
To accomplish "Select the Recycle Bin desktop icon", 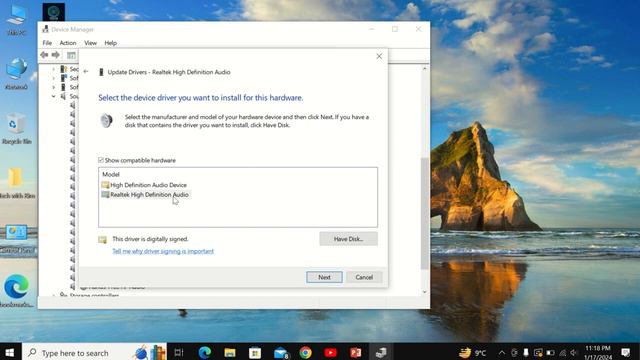I will 16,129.
